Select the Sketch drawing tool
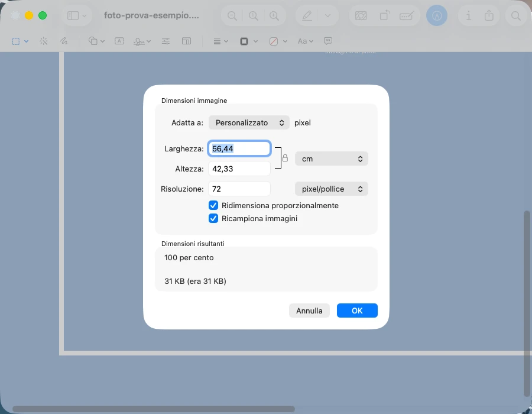Viewport: 532px width, 414px height. pyautogui.click(x=64, y=41)
